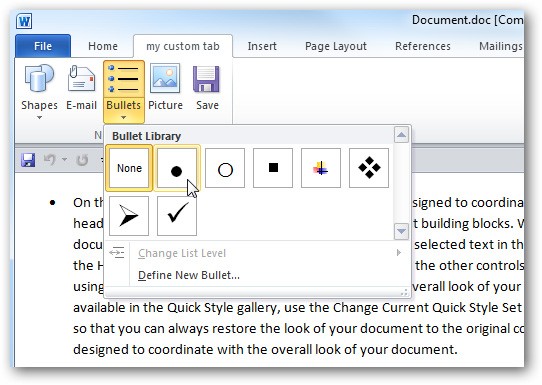Open the Insert tab
The image size is (542, 385).
(262, 46)
